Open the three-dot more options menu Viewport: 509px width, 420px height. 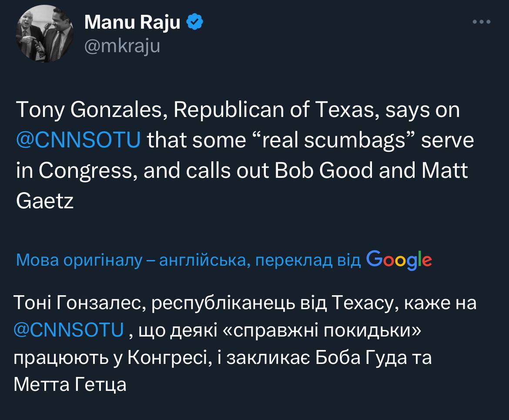[x=482, y=22]
